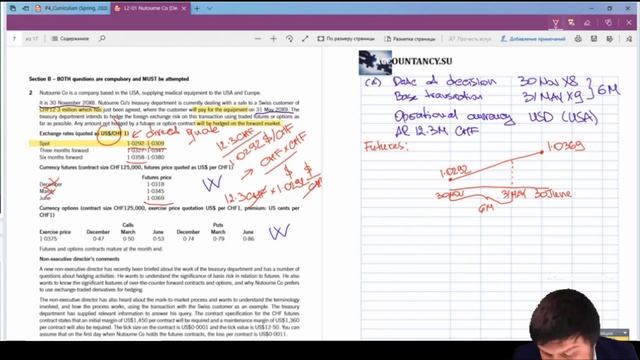This screenshot has width=640, height=360.
Task: Open a new tab with plus button
Action: pyautogui.click(x=197, y=8)
